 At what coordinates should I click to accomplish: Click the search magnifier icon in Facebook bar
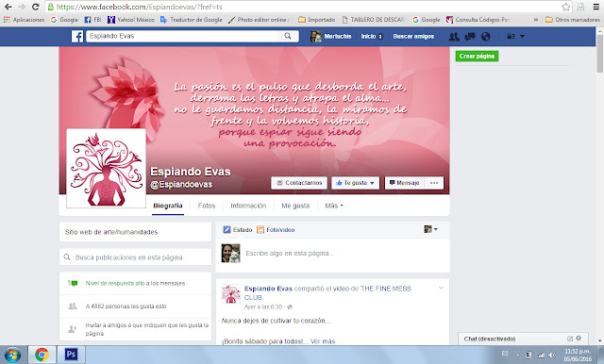point(288,36)
